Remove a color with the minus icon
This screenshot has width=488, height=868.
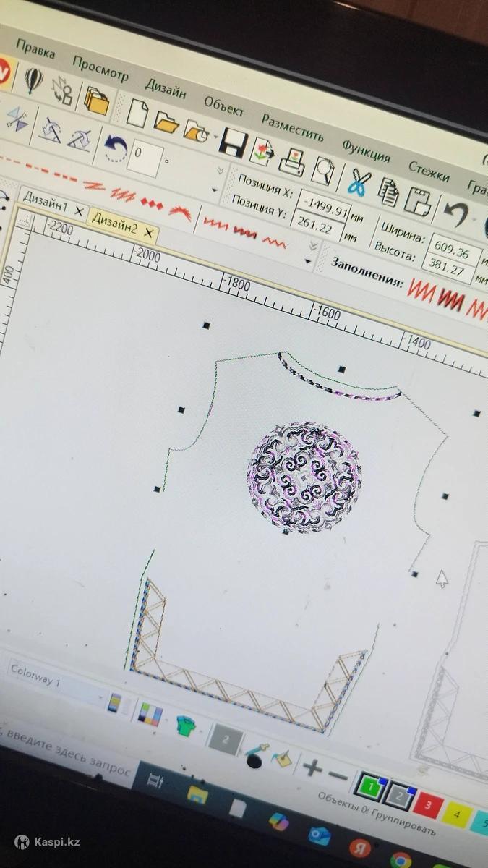click(338, 775)
